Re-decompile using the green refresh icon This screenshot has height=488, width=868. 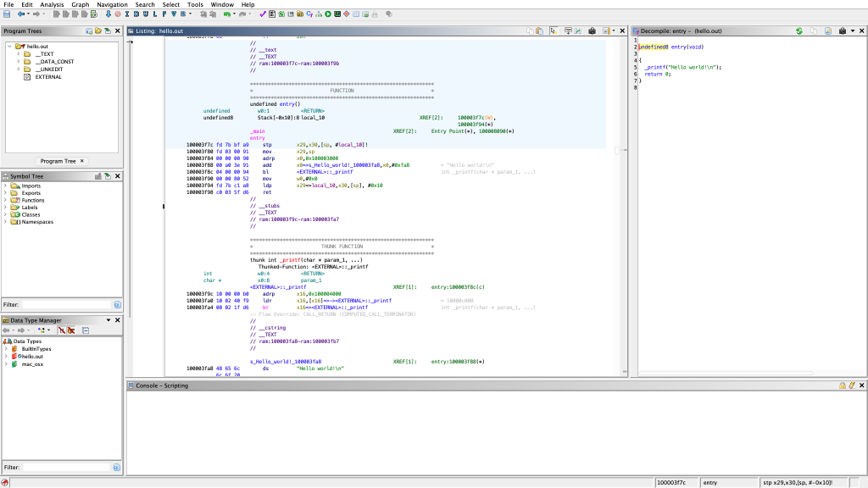[x=798, y=30]
